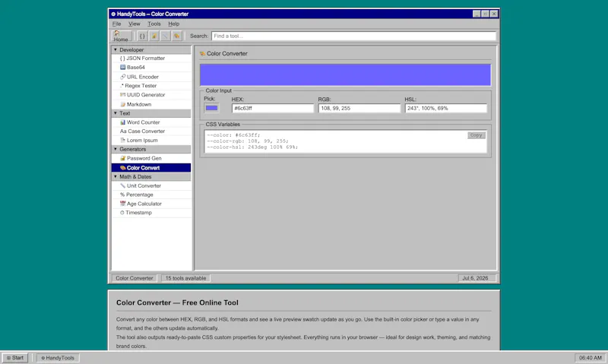Screen dimensions: 608x364
Task: Click the Start button on the taskbar
Action: [15, 358]
